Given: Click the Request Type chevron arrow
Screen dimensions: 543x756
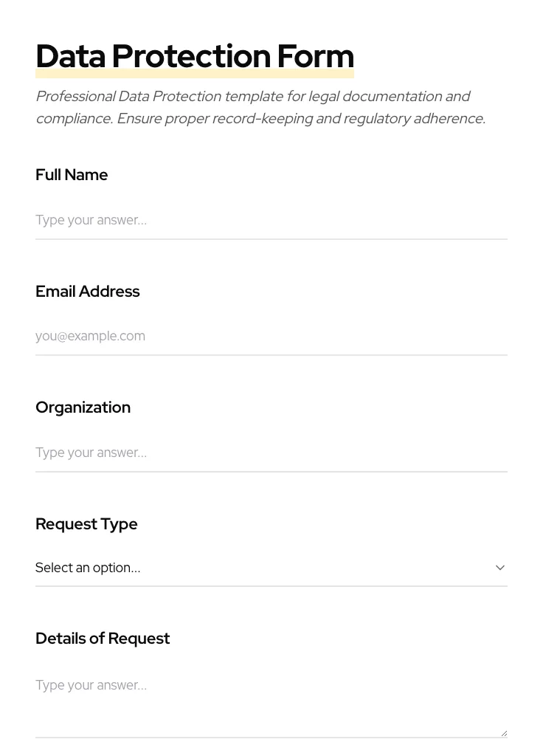Looking at the screenshot, I should coord(500,568).
